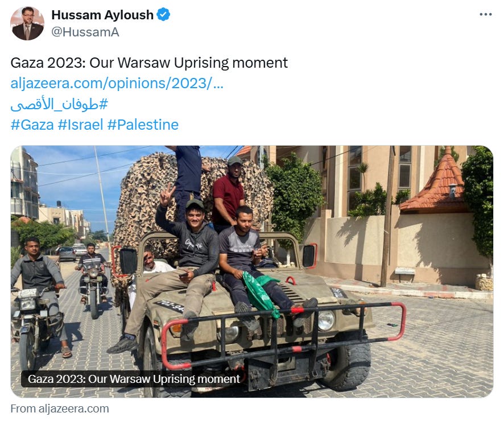Image resolution: width=504 pixels, height=421 pixels.
Task: Select the #Gaza hashtag
Action: click(32, 125)
